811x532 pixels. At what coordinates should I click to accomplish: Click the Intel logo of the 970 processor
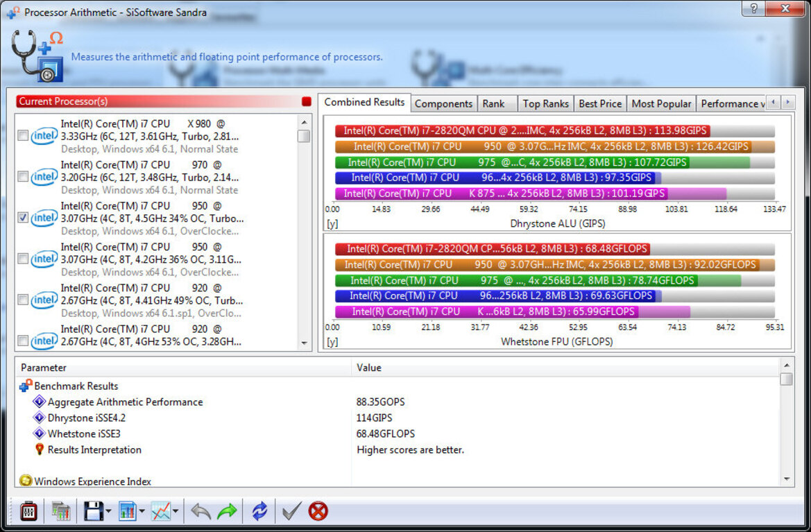coord(44,177)
